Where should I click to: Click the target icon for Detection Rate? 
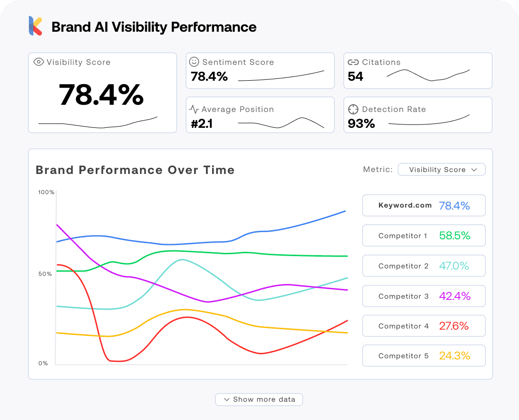(354, 109)
